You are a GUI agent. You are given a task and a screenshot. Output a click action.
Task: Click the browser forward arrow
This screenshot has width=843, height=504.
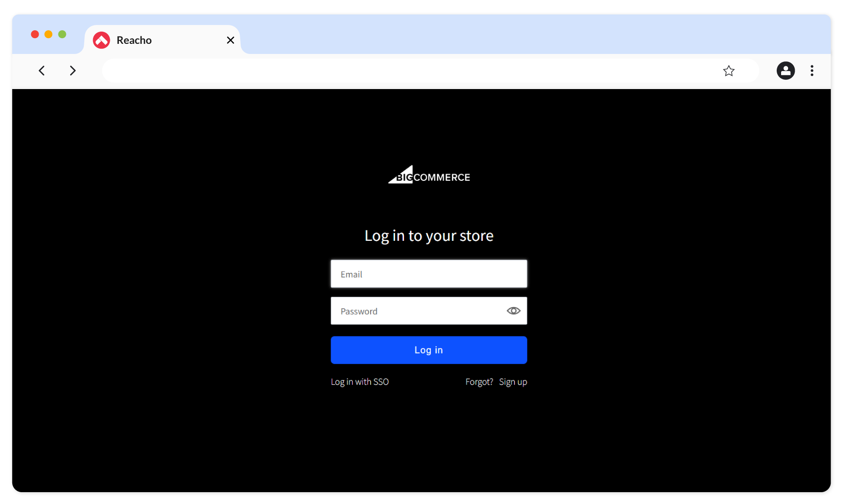(x=72, y=71)
